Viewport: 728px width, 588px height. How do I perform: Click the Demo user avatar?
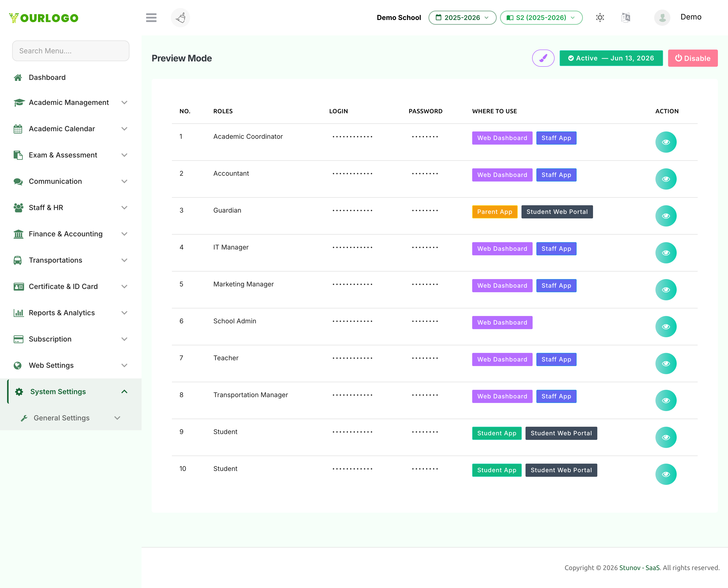(x=662, y=18)
